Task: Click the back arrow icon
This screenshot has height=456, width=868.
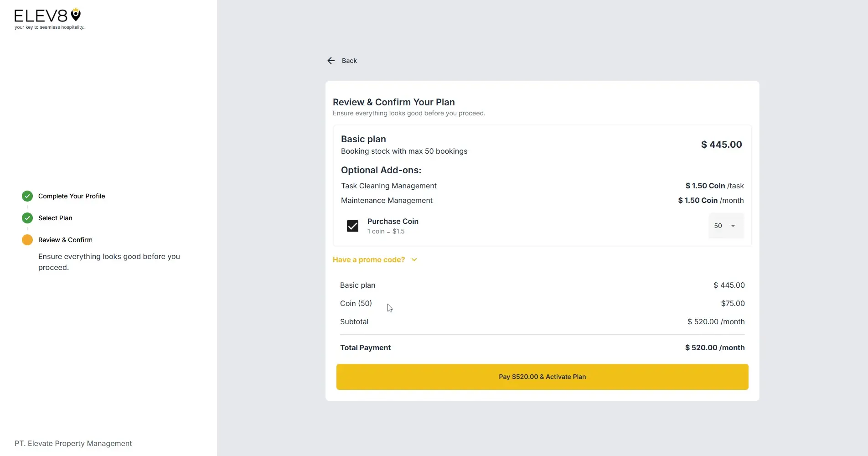Action: coord(331,60)
